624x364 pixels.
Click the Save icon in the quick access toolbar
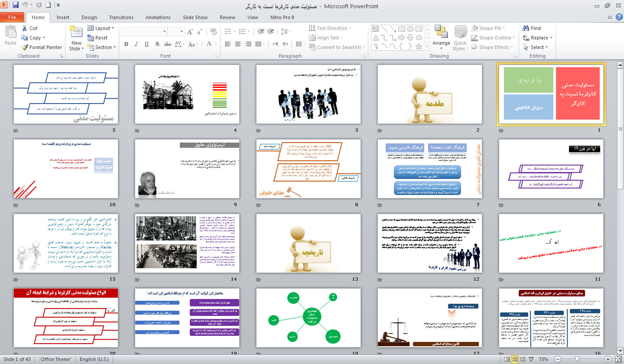[16, 6]
